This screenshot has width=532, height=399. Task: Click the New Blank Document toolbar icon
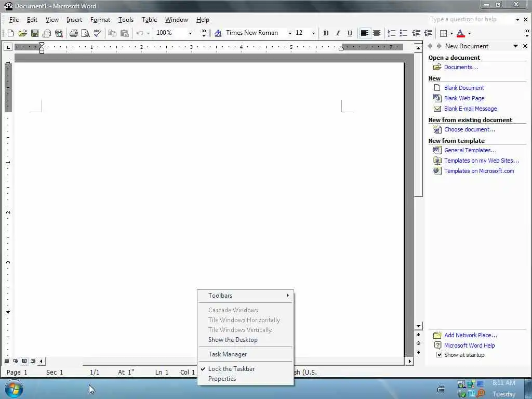point(10,33)
